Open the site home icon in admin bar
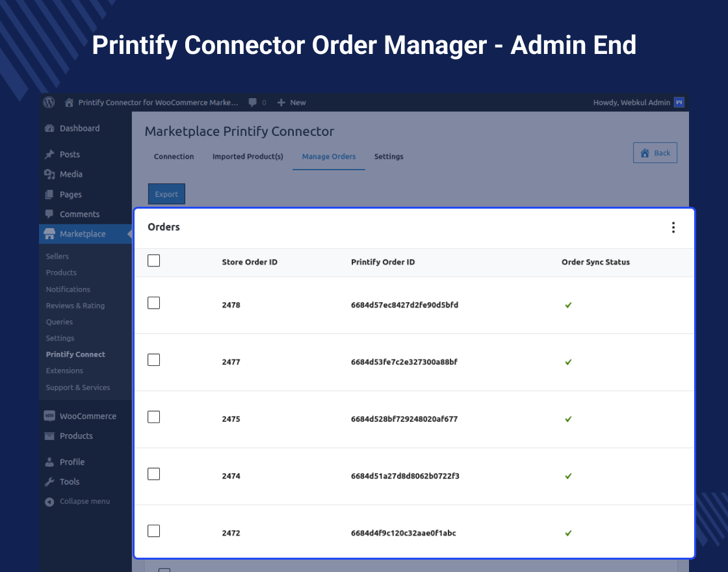The image size is (728, 572). tap(69, 103)
